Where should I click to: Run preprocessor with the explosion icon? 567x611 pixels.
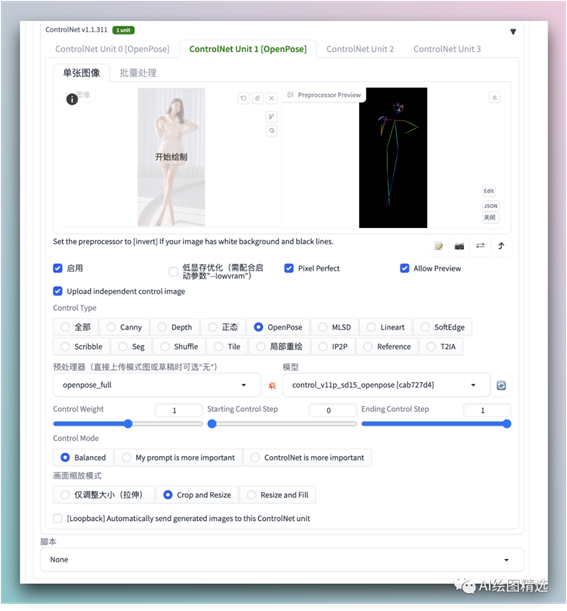pos(272,385)
